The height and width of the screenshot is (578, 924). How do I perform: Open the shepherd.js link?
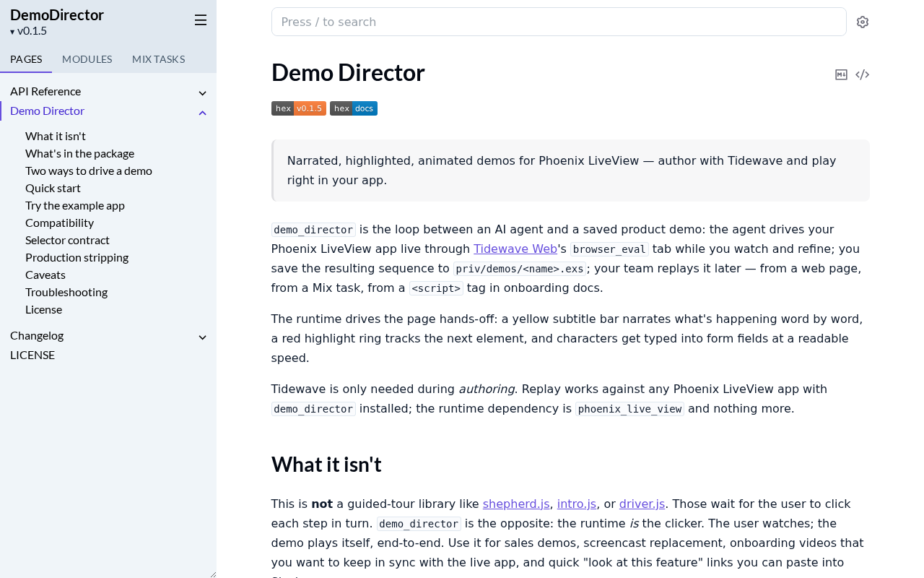point(516,504)
